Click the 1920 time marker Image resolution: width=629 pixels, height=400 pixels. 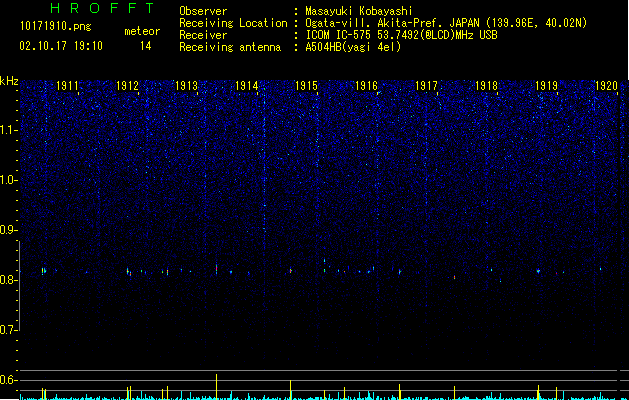tap(606, 86)
